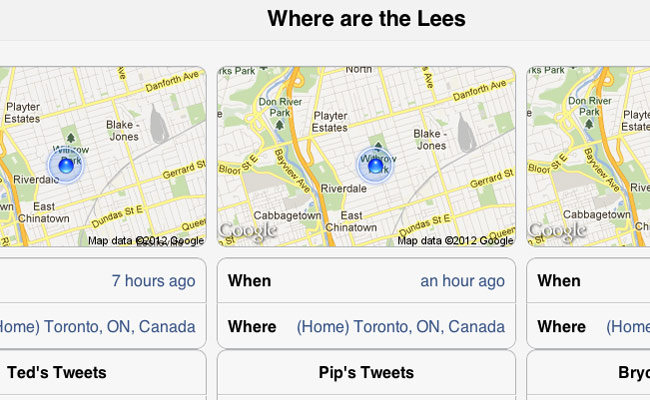The image size is (650, 400).
Task: Open the 'an hour ago' timestamp link
Action: [x=463, y=281]
